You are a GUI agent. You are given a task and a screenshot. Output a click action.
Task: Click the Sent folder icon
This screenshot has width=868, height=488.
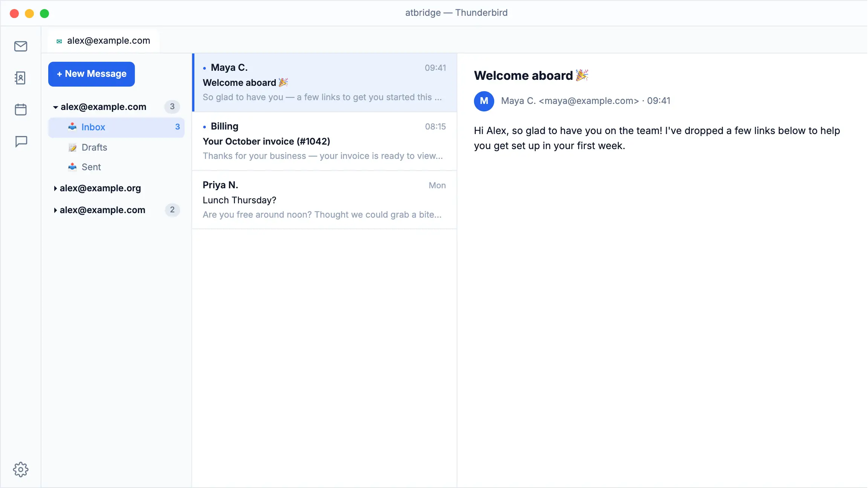point(72,167)
